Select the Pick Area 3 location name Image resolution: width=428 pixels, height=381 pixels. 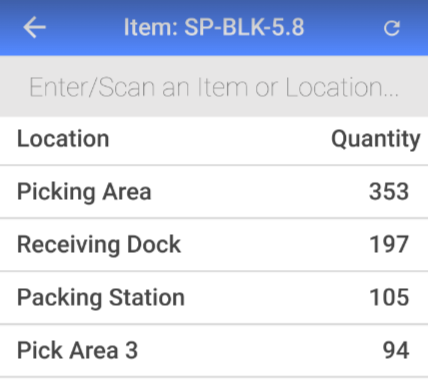click(77, 350)
